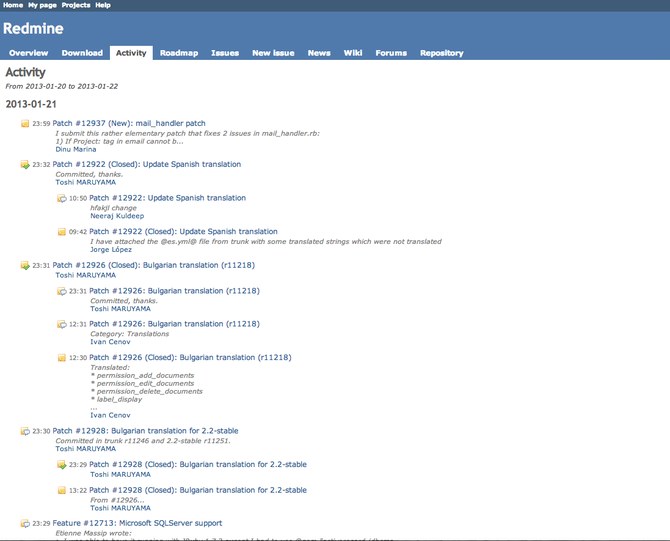Open the 09:42 Patch #12922 (Closed) link
670x541 pixels.
click(183, 232)
